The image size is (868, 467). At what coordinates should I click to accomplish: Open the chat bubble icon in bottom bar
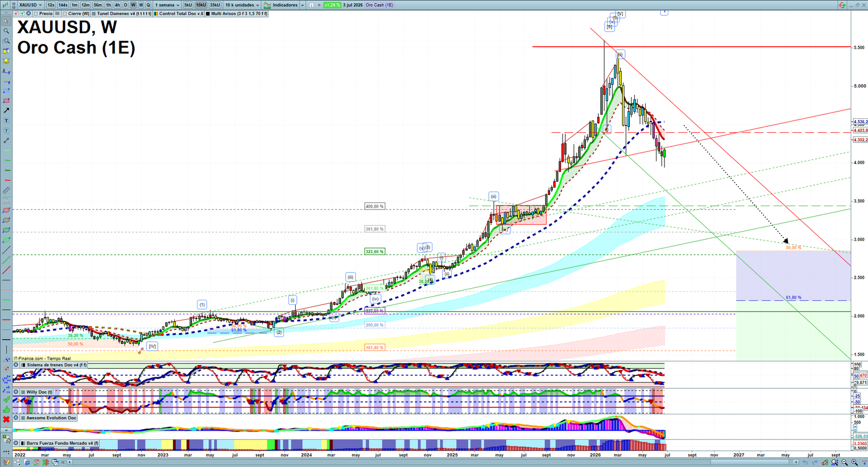pos(27,463)
